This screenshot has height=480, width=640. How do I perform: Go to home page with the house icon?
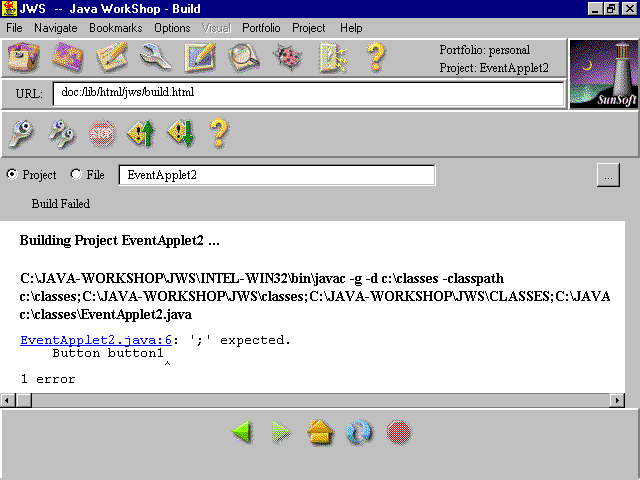(320, 431)
